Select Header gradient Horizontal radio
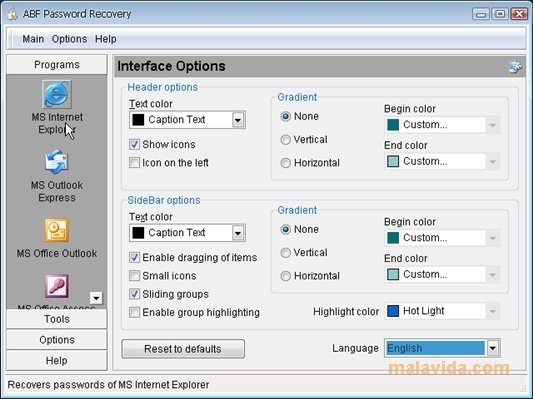Screen dimensions: 533x399 click(286, 163)
